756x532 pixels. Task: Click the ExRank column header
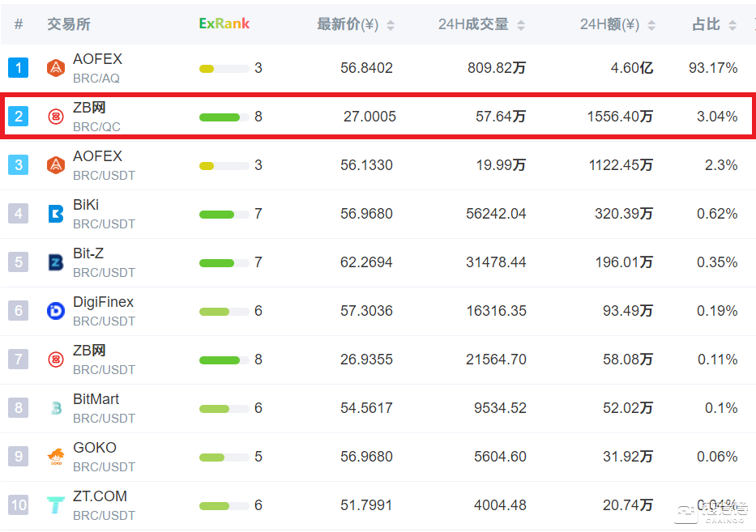click(x=224, y=23)
